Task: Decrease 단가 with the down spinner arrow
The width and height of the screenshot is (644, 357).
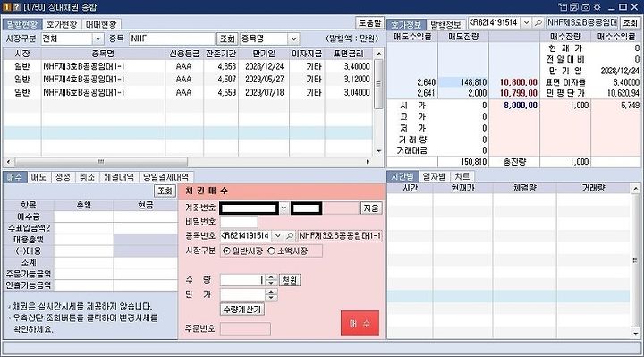Action: [271, 297]
